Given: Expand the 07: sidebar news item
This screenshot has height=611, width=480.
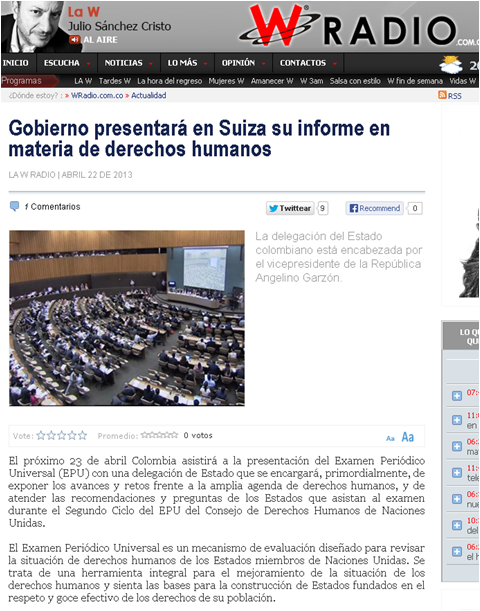Looking at the screenshot, I should [457, 396].
